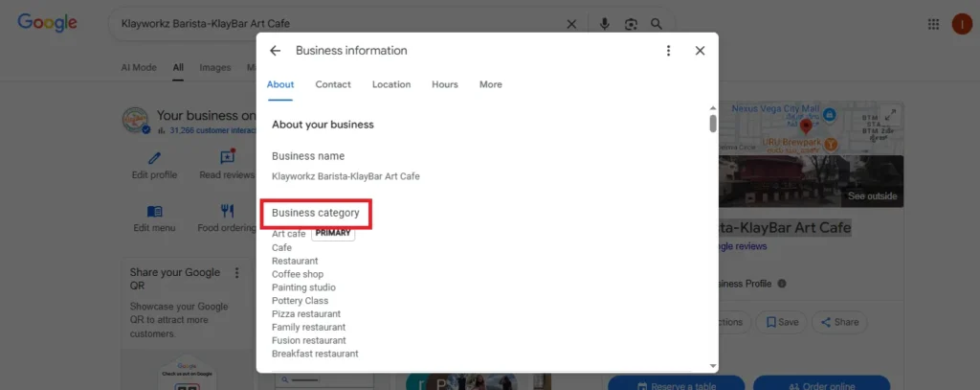The height and width of the screenshot is (390, 980).
Task: Open Google Lens image search icon
Action: [x=631, y=24]
